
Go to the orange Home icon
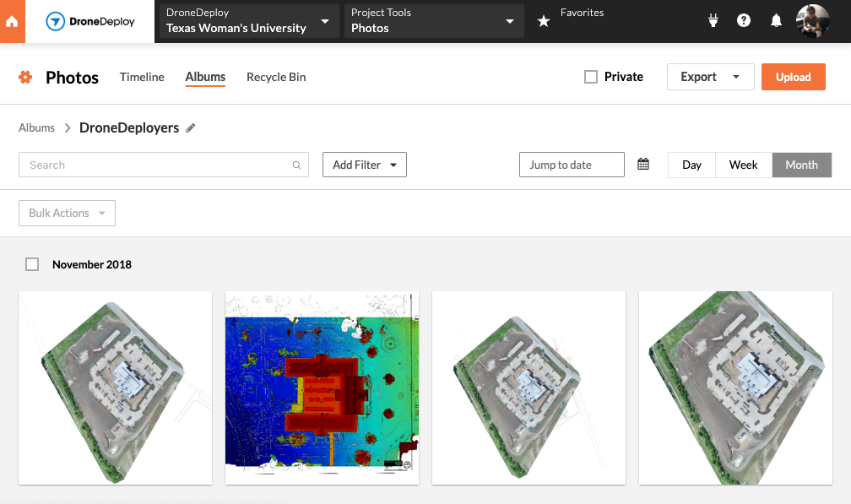point(12,21)
